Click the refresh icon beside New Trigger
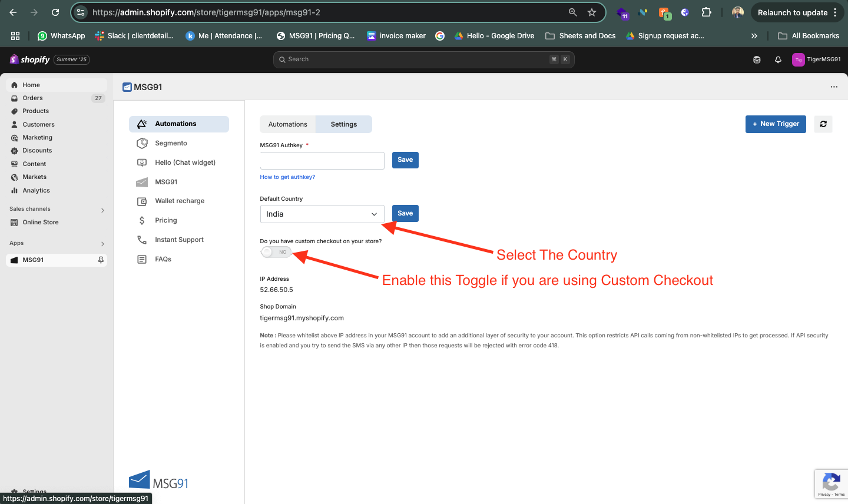Image resolution: width=848 pixels, height=504 pixels. click(823, 124)
